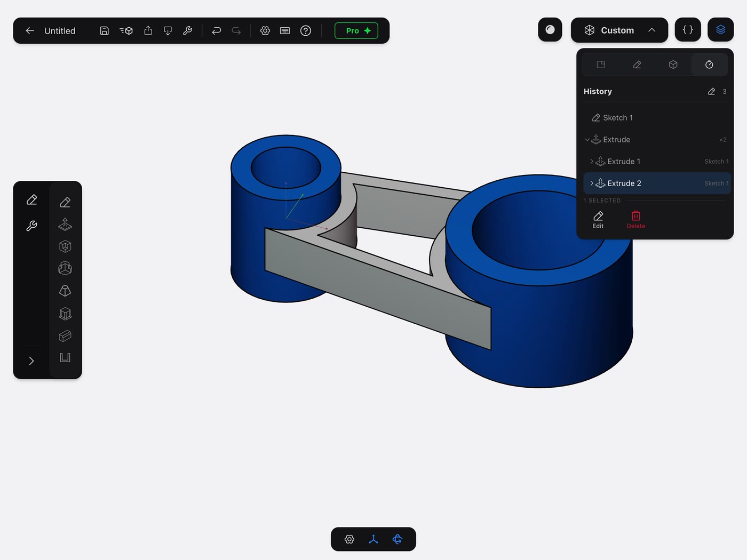Click the Untitled document title
The width and height of the screenshot is (747, 560).
coord(60,31)
